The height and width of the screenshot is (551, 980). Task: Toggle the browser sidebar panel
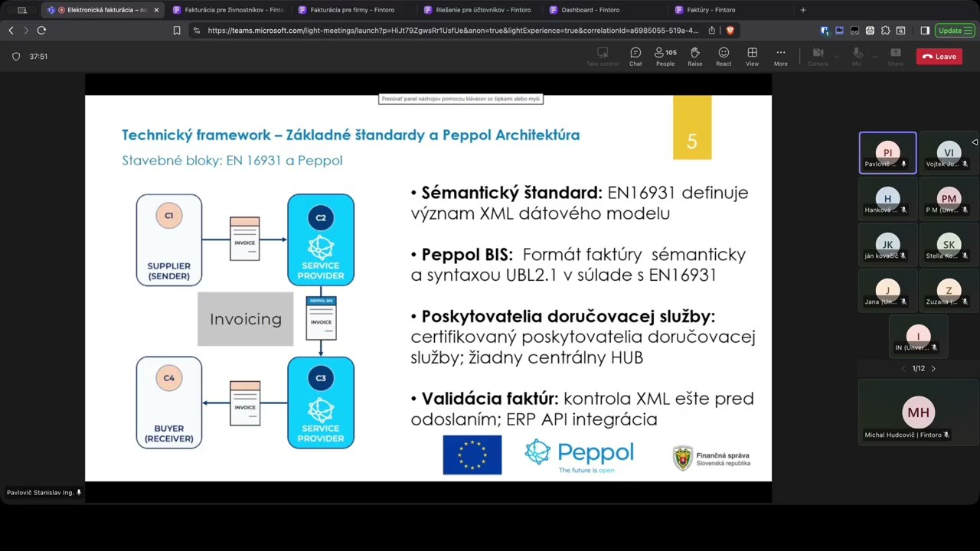[925, 31]
